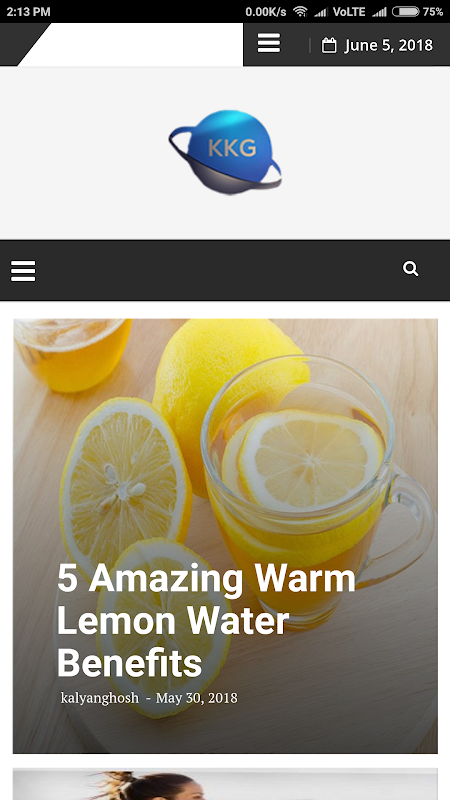The height and width of the screenshot is (800, 450).
Task: Open the article 5 Amazing Warm Lemon Water Benefits
Action: click(x=206, y=620)
